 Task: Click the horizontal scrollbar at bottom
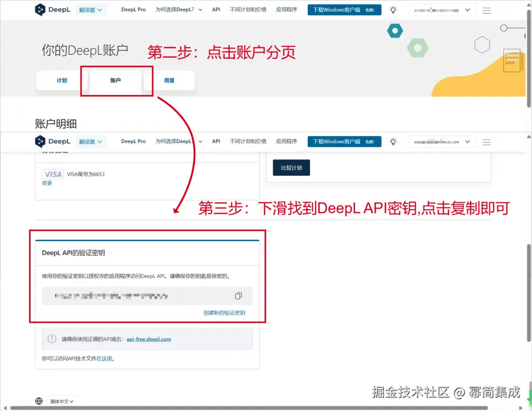[x=249, y=408]
